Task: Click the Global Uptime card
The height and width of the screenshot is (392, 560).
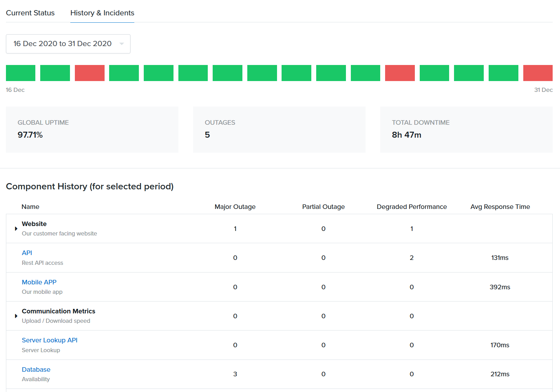Action: tap(92, 130)
